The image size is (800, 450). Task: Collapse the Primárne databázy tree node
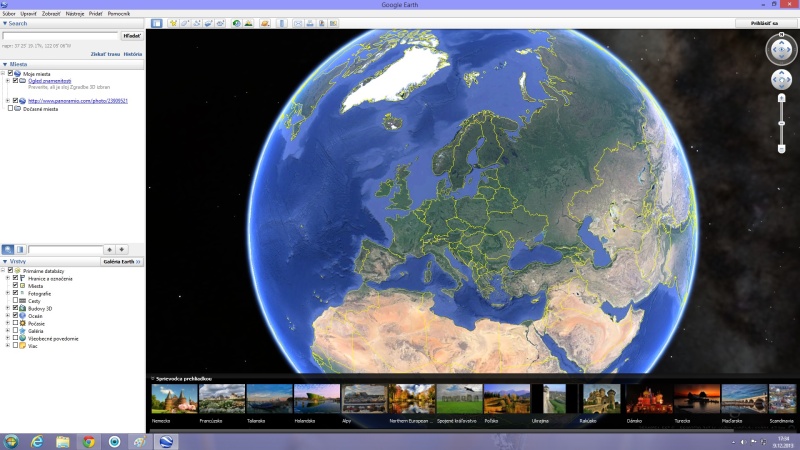(x=3, y=270)
